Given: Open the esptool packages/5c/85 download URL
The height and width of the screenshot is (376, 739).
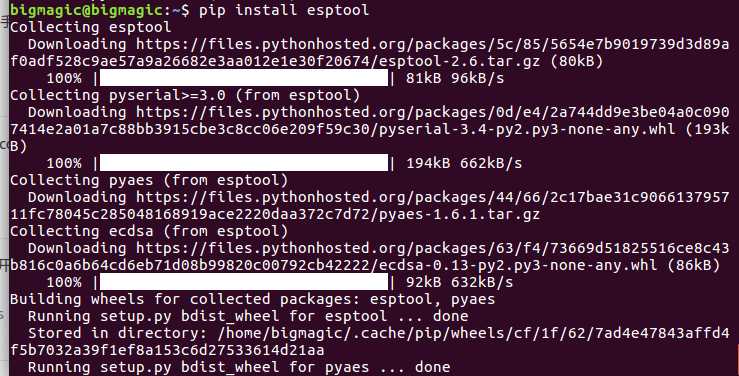Looking at the screenshot, I should tap(370, 52).
